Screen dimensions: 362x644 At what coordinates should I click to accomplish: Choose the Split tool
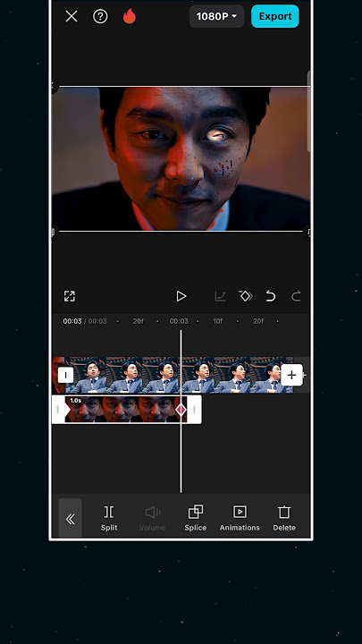point(109,519)
